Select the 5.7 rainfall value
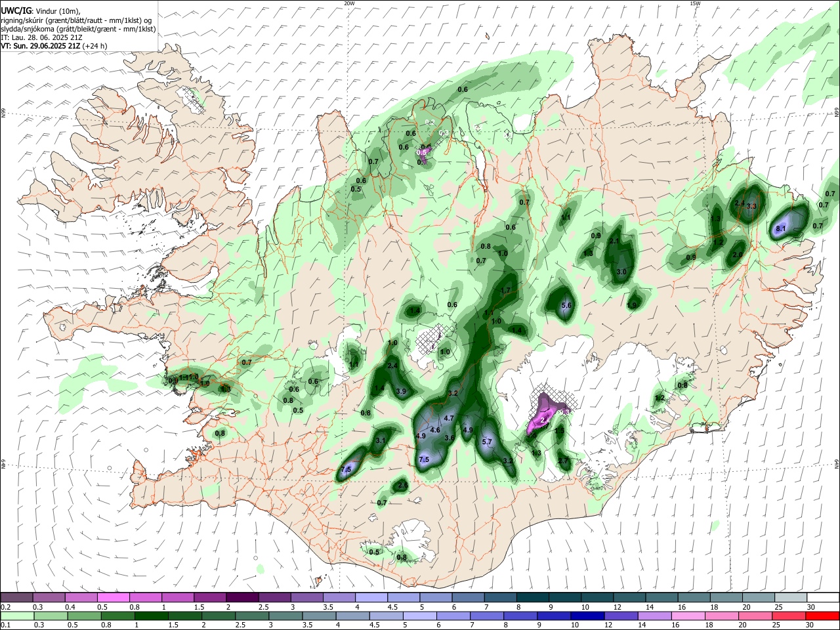The height and width of the screenshot is (630, 840). click(x=487, y=442)
